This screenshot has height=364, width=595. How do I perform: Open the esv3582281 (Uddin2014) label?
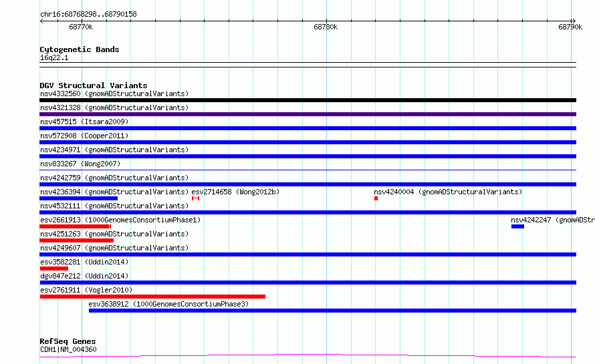pos(84,262)
